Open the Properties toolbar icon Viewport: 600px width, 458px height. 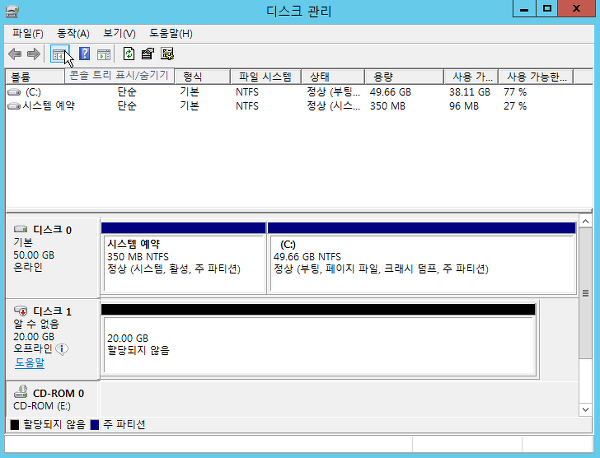click(148, 54)
